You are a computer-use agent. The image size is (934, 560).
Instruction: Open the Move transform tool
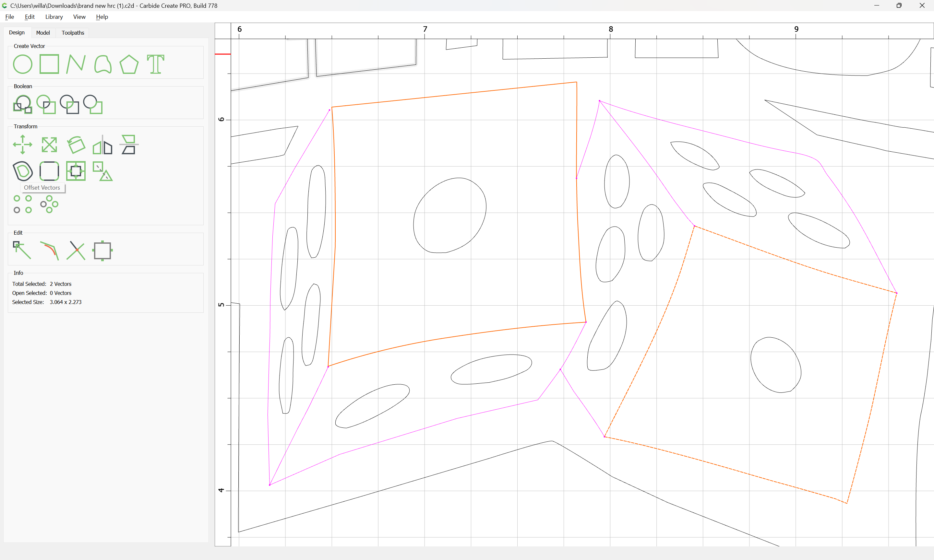click(23, 145)
